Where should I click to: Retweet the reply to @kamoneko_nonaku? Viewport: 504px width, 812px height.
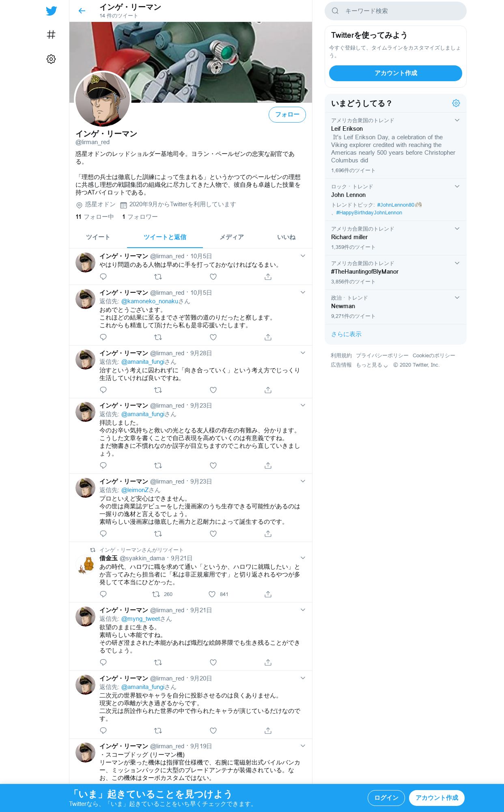click(158, 337)
